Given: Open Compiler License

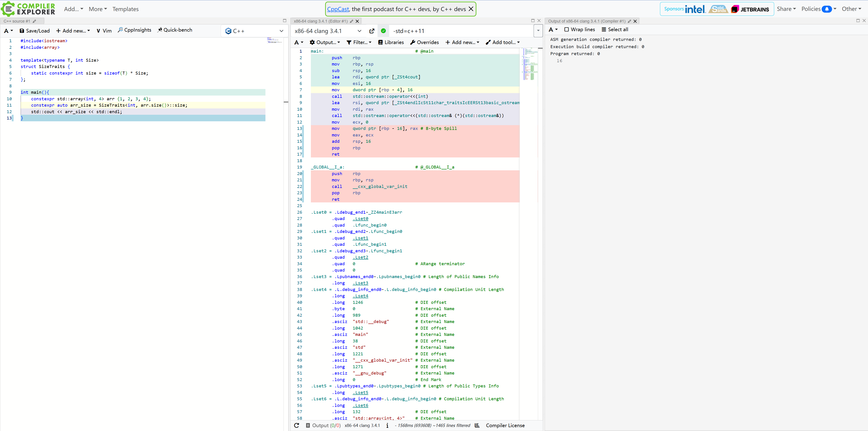Looking at the screenshot, I should point(505,425).
